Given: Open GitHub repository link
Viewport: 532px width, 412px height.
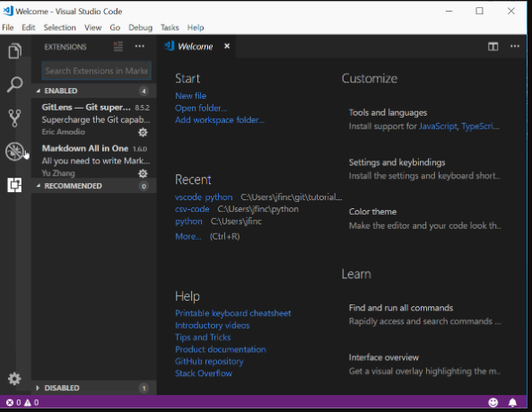Looking at the screenshot, I should tap(209, 362).
